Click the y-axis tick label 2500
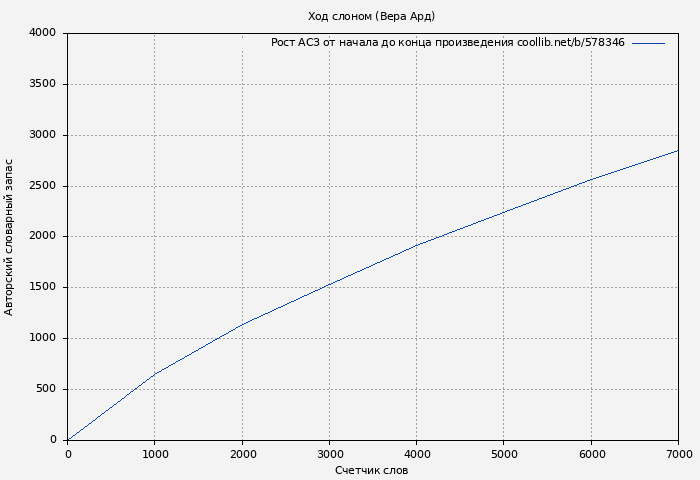The image size is (700, 480). pyautogui.click(x=42, y=186)
